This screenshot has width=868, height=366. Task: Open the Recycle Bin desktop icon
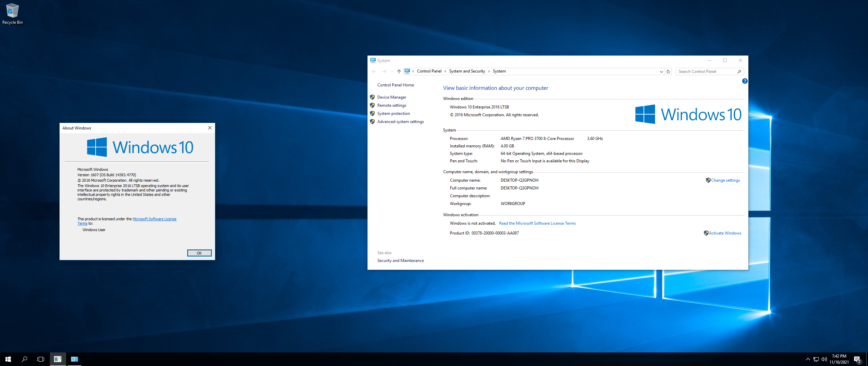coord(12,14)
